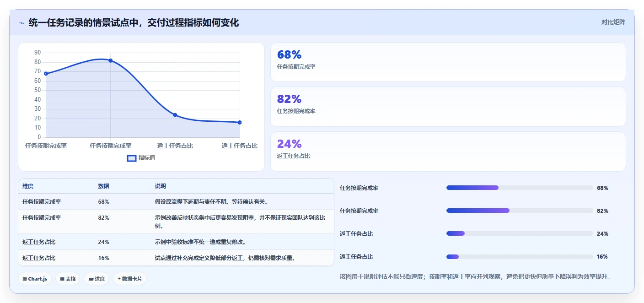Select the description starting 试点通过补充完成定义
Image resolution: width=644 pixels, height=303 pixels.
[225, 258]
